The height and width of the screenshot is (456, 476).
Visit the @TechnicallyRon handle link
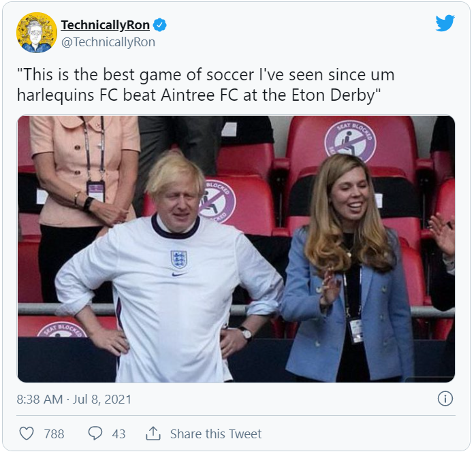pyautogui.click(x=108, y=42)
